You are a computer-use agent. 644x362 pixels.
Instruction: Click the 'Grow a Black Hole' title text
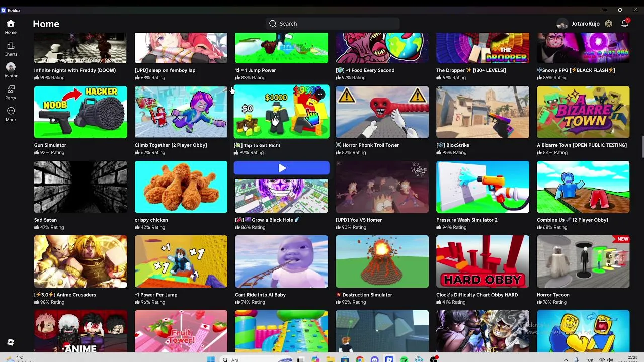click(x=267, y=220)
